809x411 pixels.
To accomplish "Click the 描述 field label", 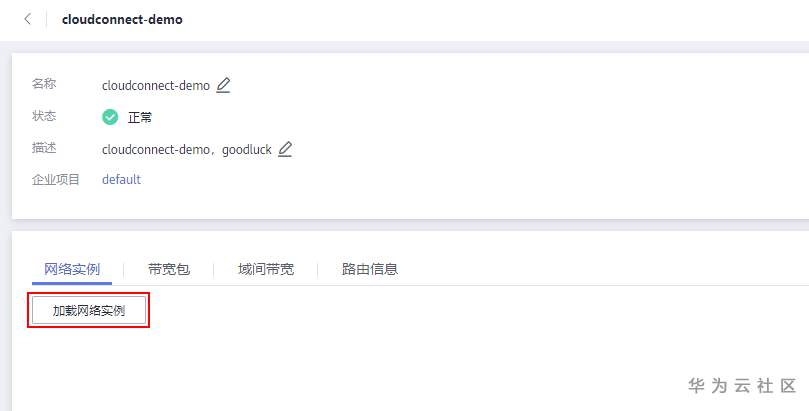I will pos(44,148).
